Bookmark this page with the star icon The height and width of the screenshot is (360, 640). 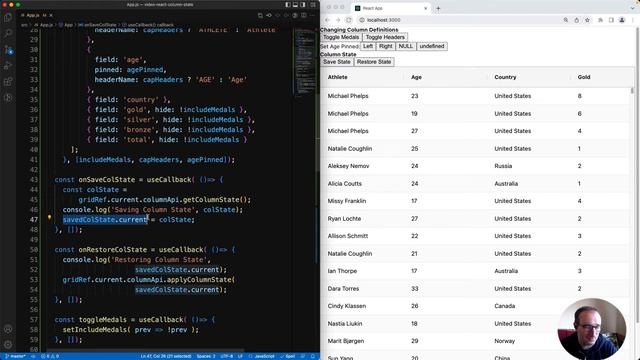(x=587, y=20)
